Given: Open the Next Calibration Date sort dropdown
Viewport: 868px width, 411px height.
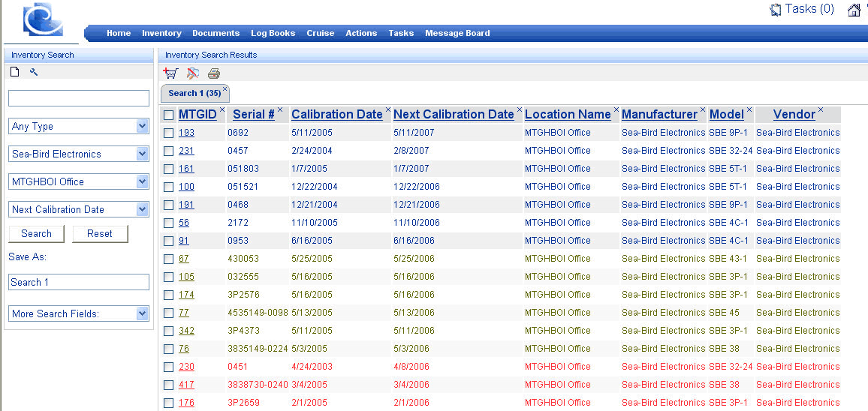Looking at the screenshot, I should 79,209.
